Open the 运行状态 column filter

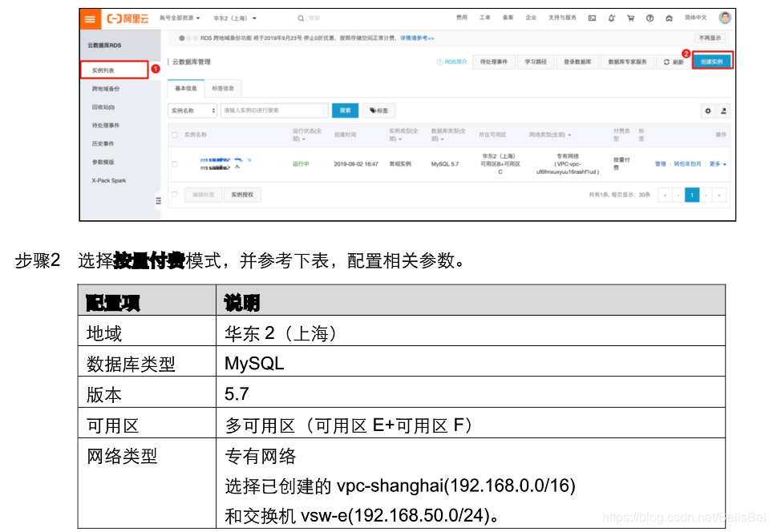[x=306, y=135]
